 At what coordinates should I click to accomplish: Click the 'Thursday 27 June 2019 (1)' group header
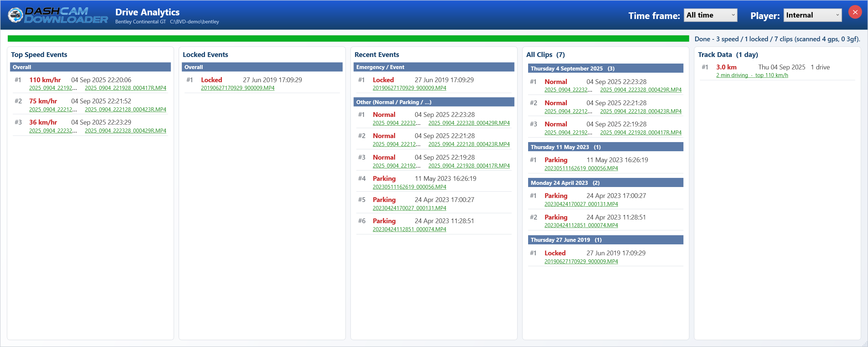click(606, 240)
